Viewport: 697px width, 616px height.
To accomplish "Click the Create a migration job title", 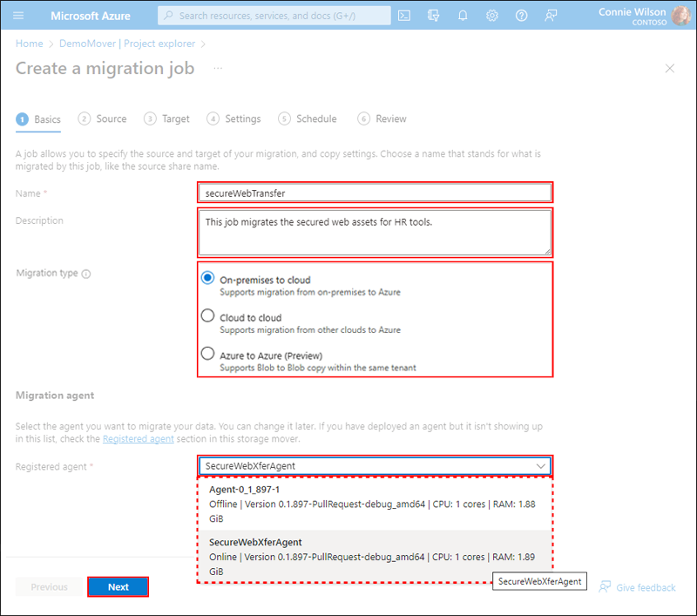I will click(105, 69).
